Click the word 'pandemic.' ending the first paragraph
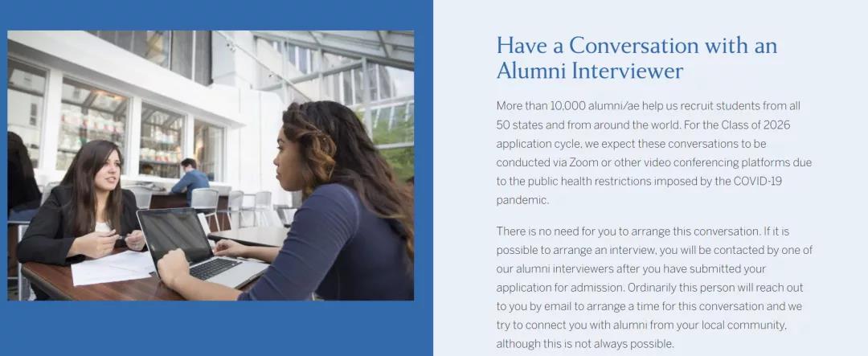Viewport: 868px width, 356px height. pyautogui.click(x=522, y=200)
